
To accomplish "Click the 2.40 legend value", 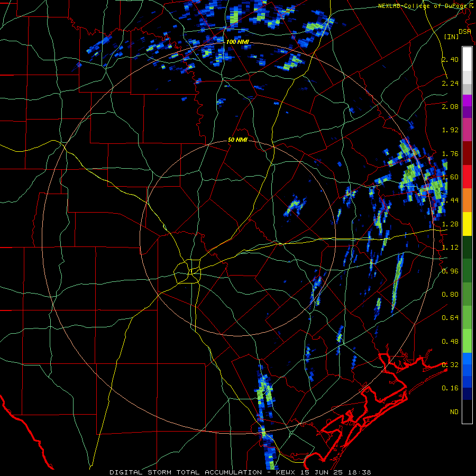I will 450,59.
